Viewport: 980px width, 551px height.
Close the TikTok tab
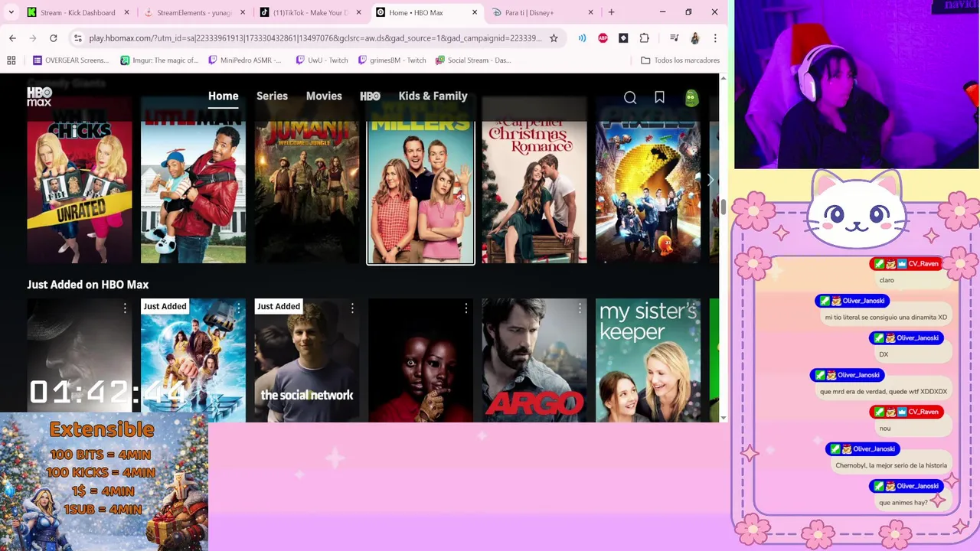[x=359, y=12]
